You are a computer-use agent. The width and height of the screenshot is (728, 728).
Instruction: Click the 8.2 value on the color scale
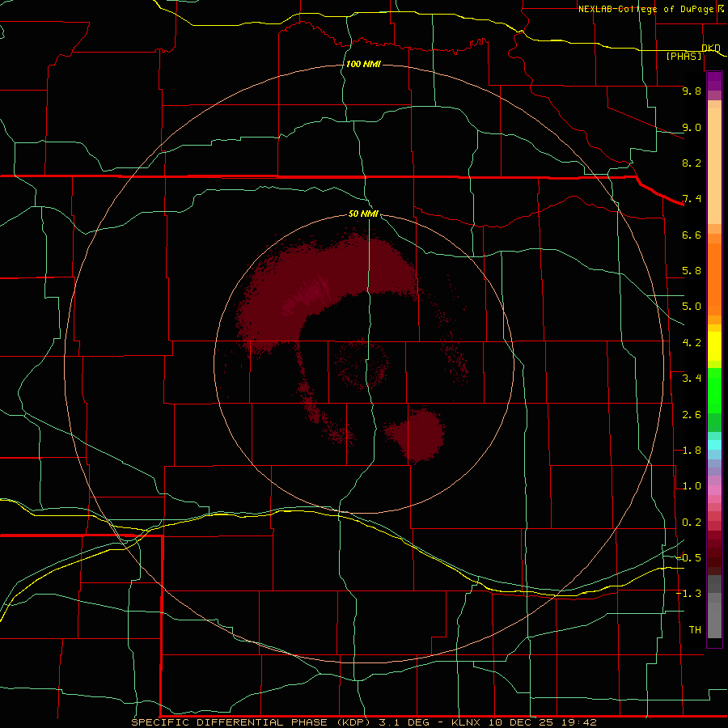point(692,163)
